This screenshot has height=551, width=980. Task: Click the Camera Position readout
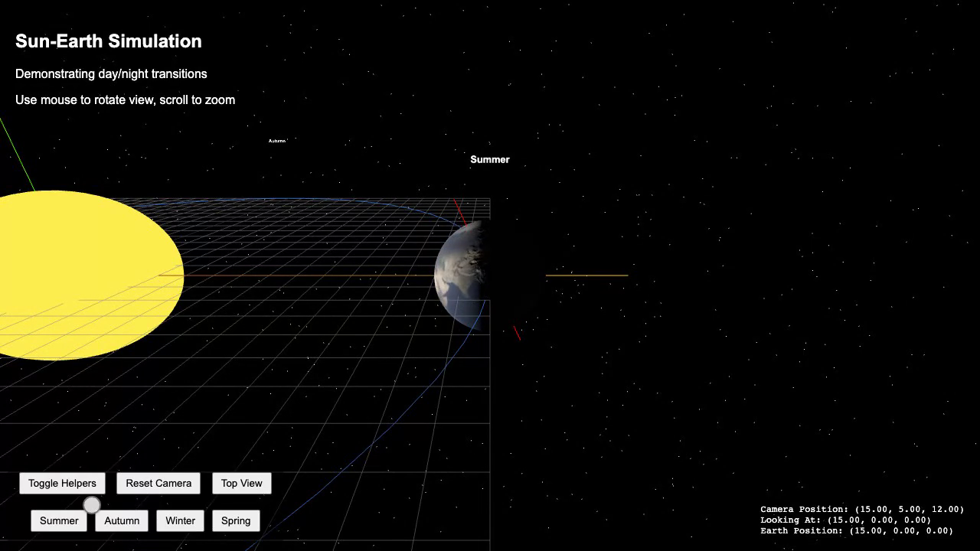[862, 509]
